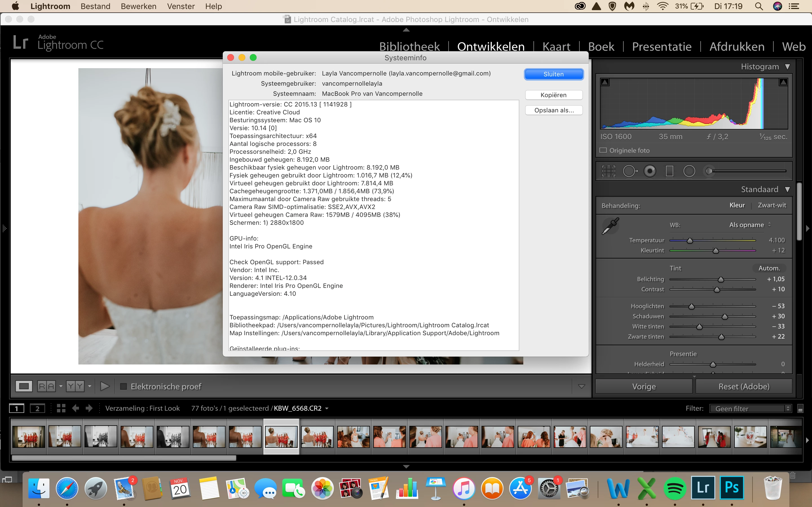Click the Reset (Adobe) button
This screenshot has height=507, width=812.
tap(743, 386)
